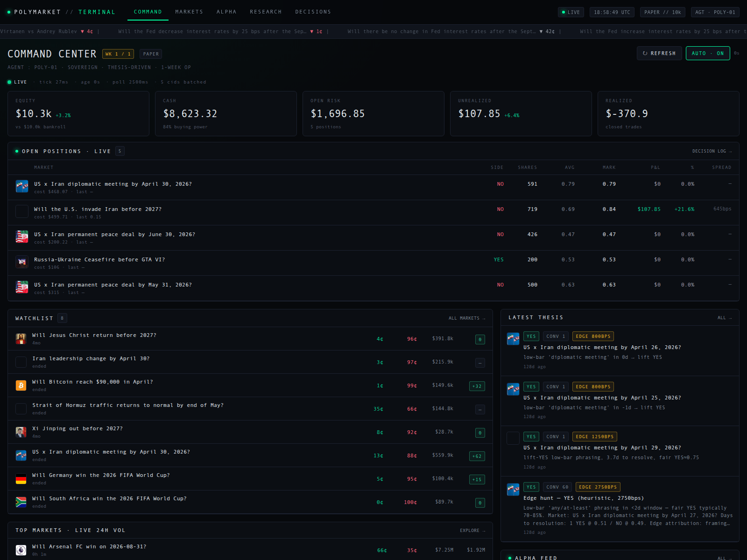Click the ALPHA FEED panel heading
The height and width of the screenshot is (560, 747).
tap(536, 558)
